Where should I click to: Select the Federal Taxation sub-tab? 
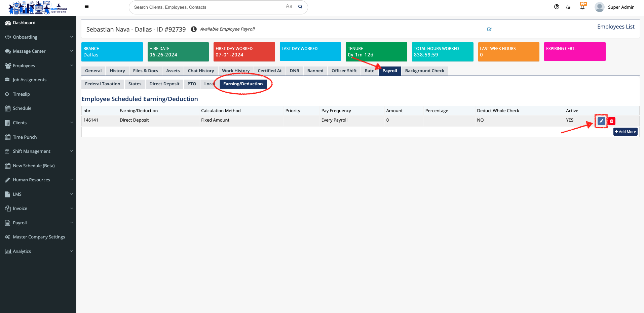point(103,84)
